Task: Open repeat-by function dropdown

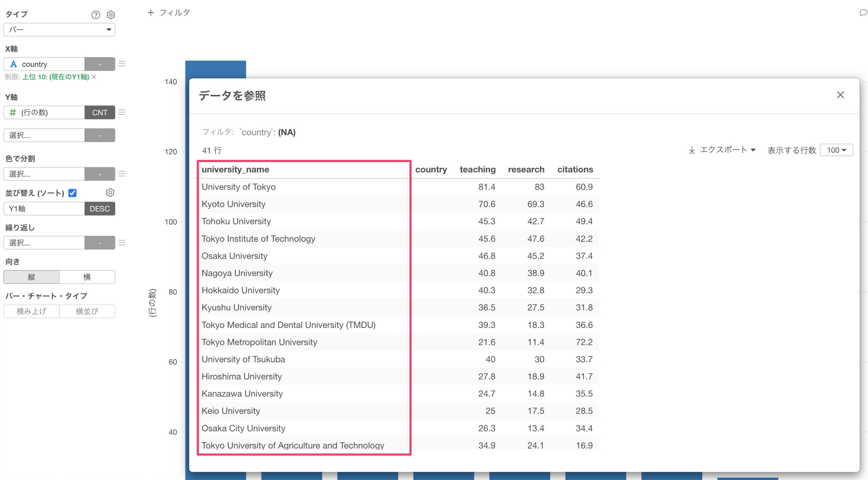Action: tap(100, 242)
